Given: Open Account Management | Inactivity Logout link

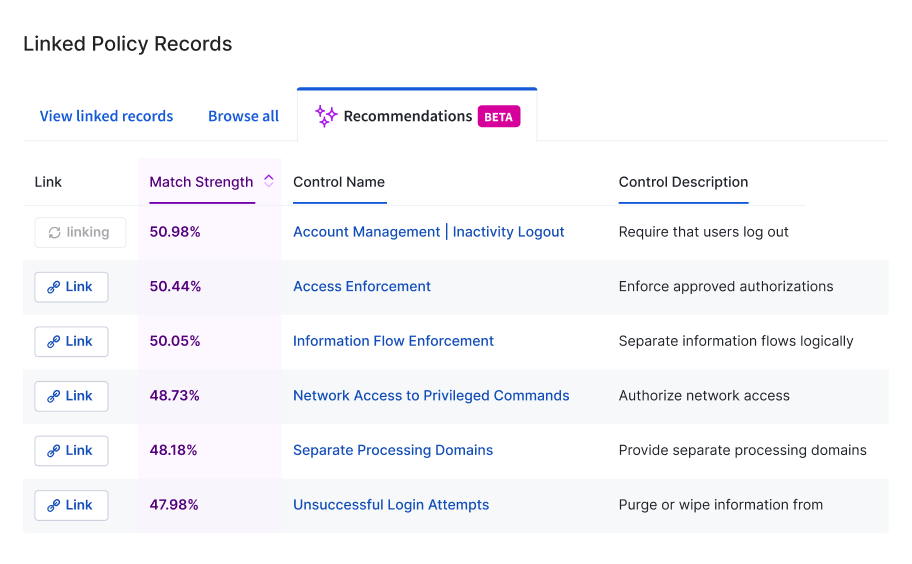Looking at the screenshot, I should (x=429, y=232).
